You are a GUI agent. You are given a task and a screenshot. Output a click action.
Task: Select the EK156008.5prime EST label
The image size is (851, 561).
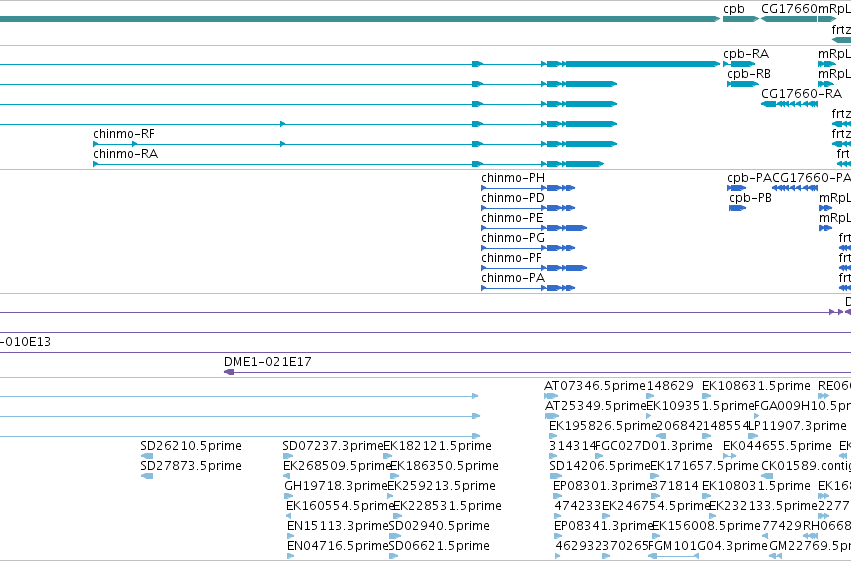[706, 526]
